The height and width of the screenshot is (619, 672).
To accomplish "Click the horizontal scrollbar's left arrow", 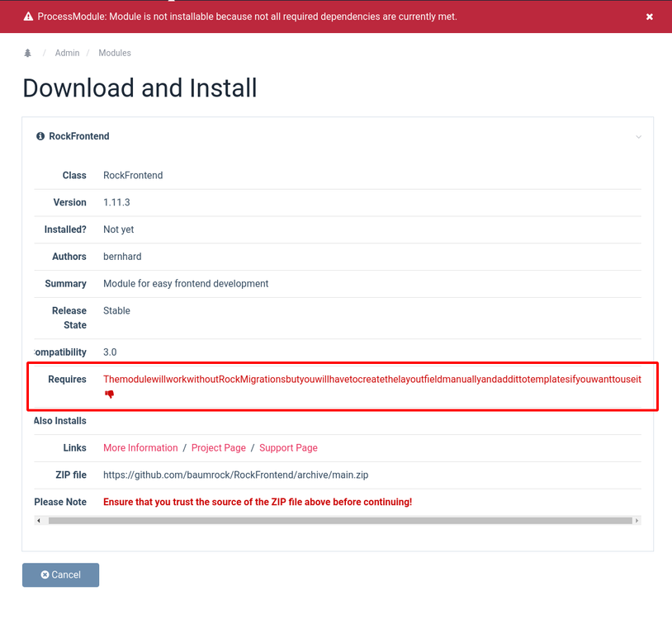I will point(38,521).
